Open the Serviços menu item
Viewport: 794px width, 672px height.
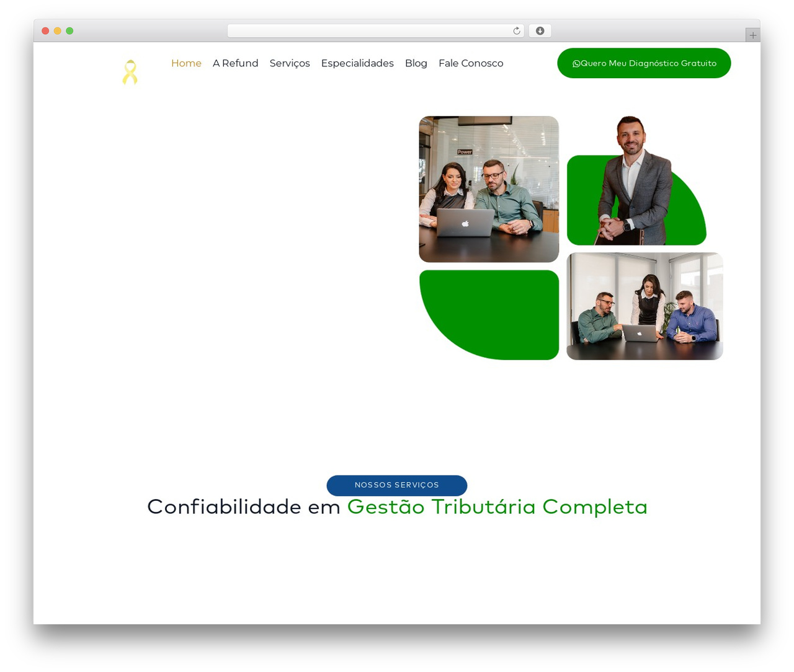coord(290,63)
